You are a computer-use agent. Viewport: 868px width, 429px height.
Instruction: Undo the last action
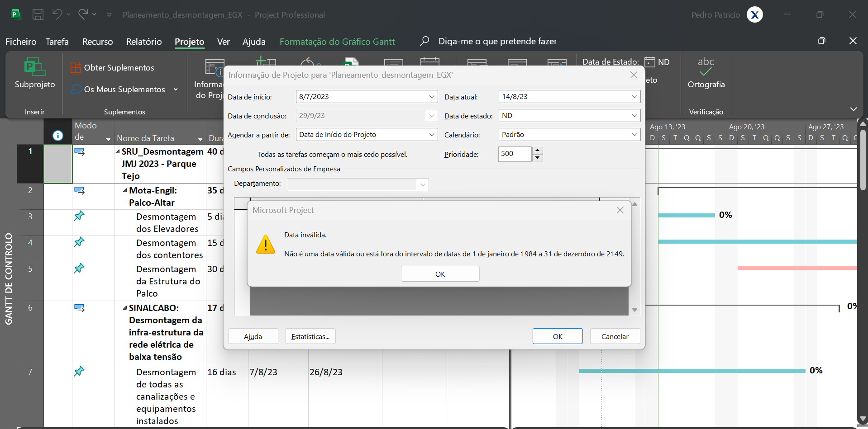[57, 14]
